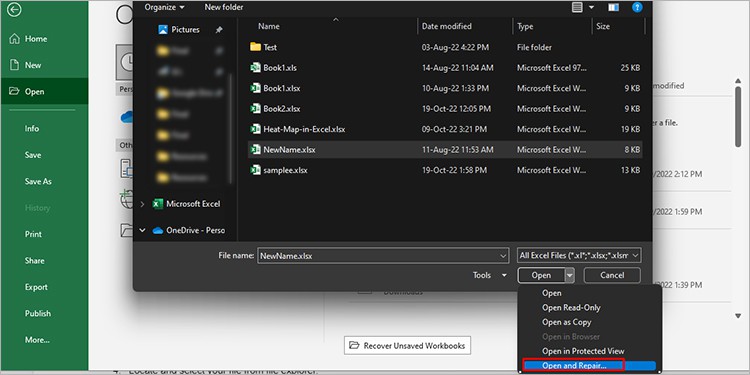Click the Excel icon beside samplee.xlsx
This screenshot has width=750, height=375.
(255, 169)
